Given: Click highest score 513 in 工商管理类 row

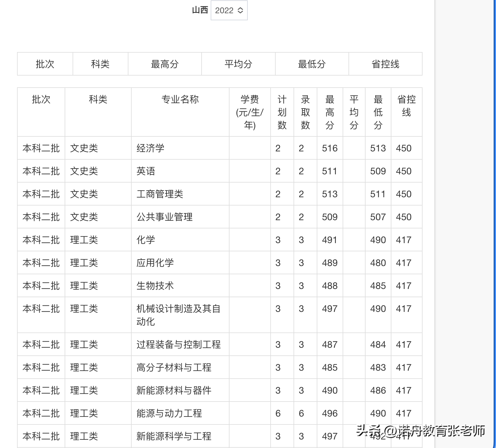Looking at the screenshot, I should (330, 194).
